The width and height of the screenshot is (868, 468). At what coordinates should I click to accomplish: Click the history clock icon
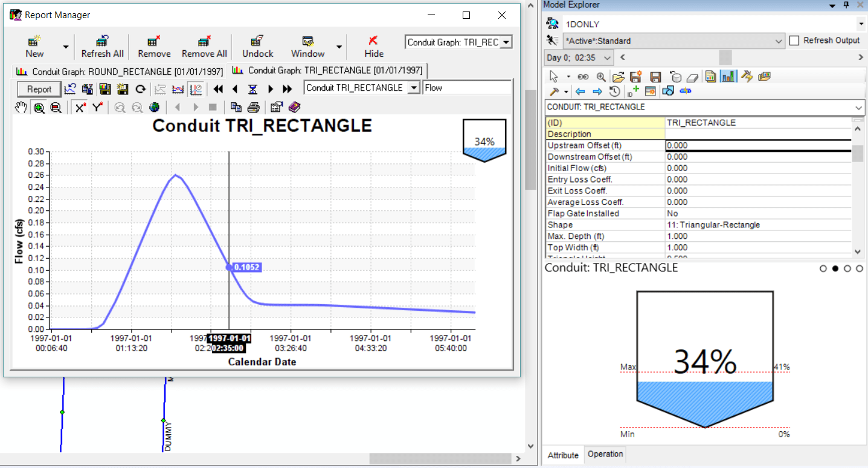coord(615,91)
